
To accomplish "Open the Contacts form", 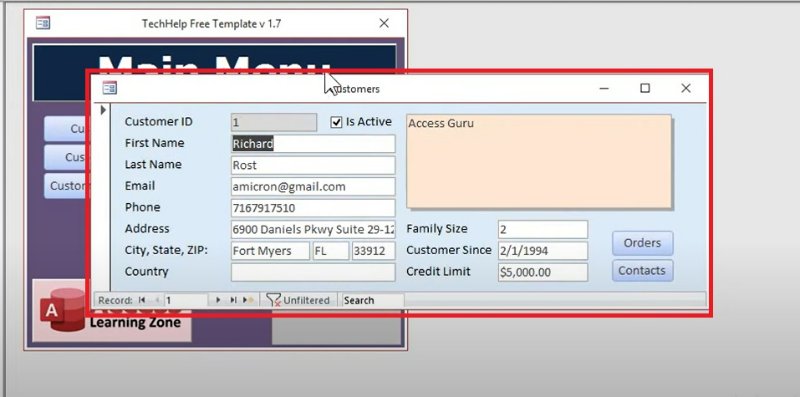I will [x=642, y=270].
